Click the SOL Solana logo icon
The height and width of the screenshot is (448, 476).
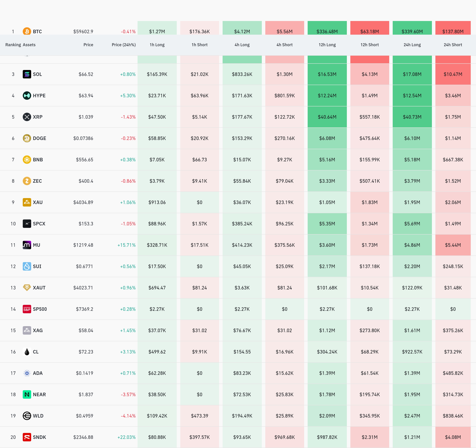(x=27, y=74)
